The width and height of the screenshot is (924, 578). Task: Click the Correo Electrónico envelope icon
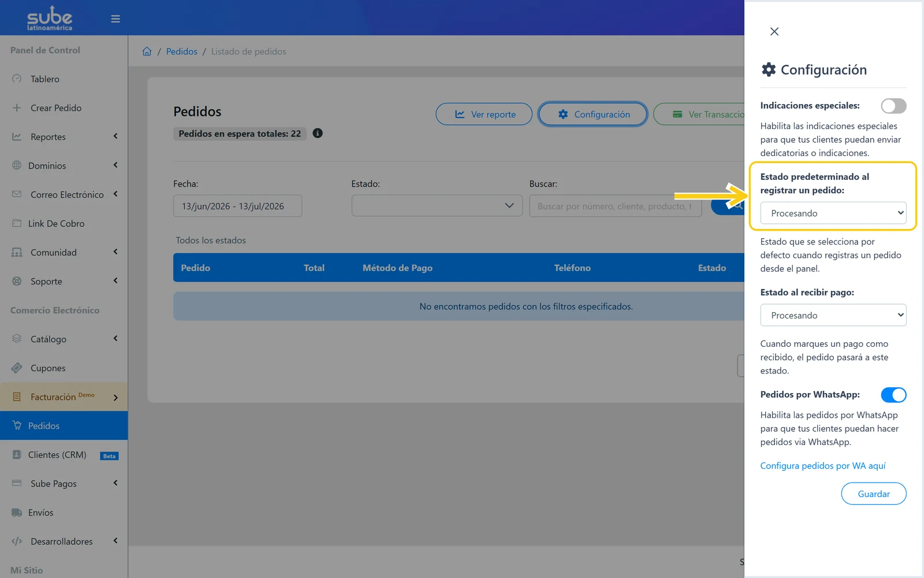17,194
